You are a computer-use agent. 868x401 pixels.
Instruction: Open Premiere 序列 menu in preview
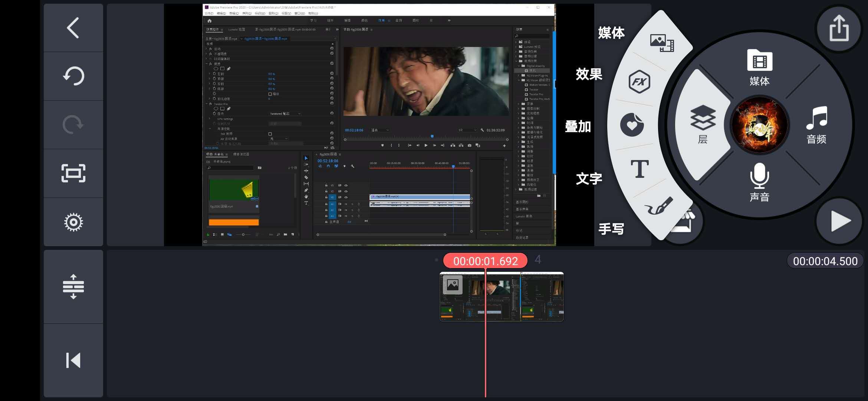247,13
